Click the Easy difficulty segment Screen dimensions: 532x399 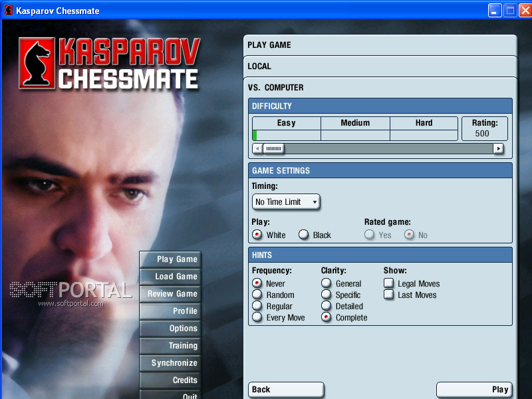tap(287, 128)
